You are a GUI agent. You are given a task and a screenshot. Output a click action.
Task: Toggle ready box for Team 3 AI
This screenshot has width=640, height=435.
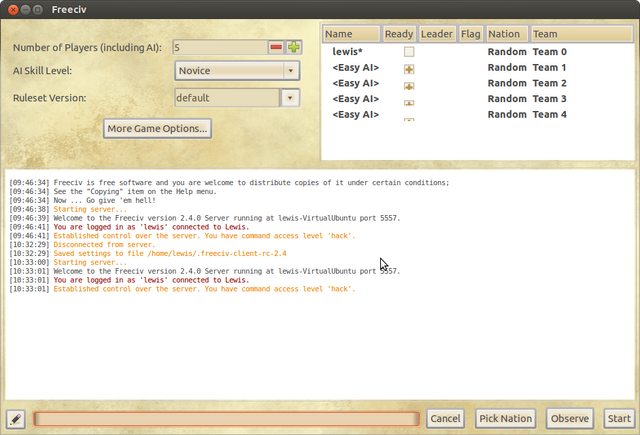[409, 102]
